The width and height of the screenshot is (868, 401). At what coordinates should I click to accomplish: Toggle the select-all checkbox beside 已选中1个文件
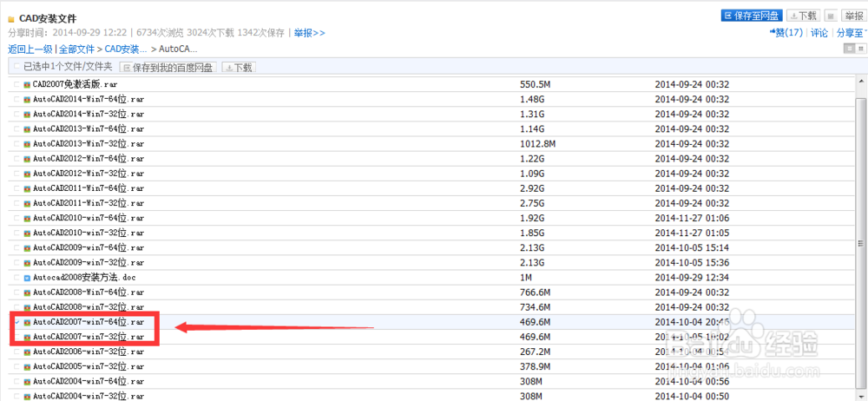click(x=16, y=67)
